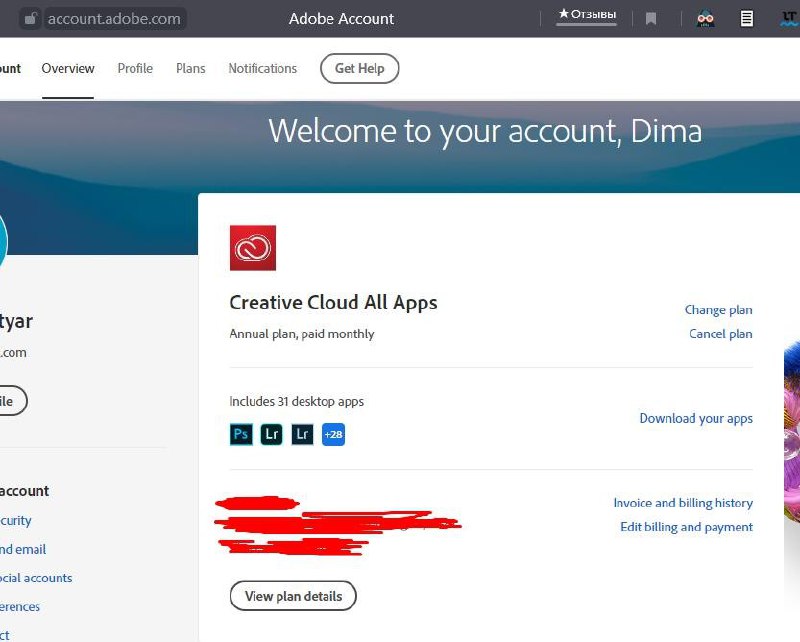800x642 pixels.
Task: Click the Adobe Account page title
Action: click(x=341, y=19)
